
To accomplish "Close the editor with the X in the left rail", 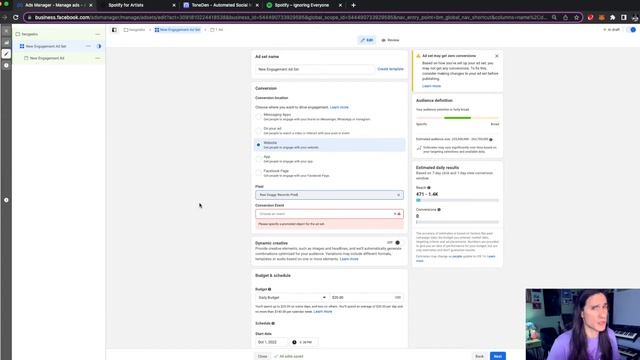I will point(6,31).
